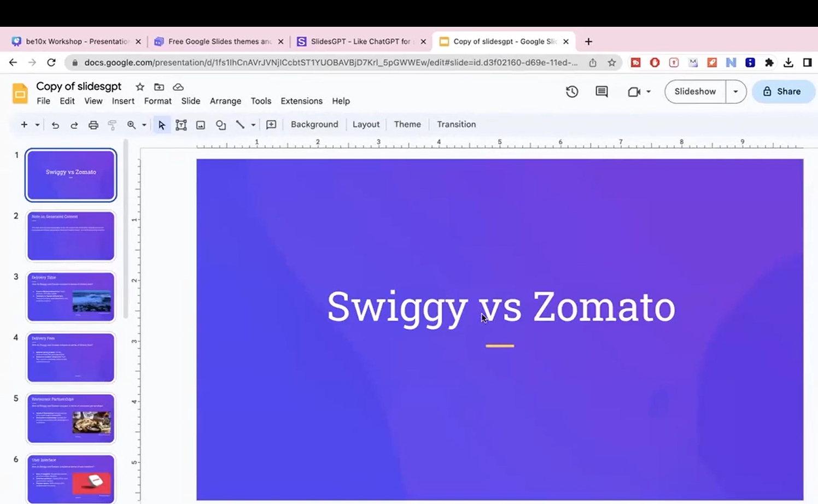Click the filmstrip vertical scrollbar

pos(126,230)
